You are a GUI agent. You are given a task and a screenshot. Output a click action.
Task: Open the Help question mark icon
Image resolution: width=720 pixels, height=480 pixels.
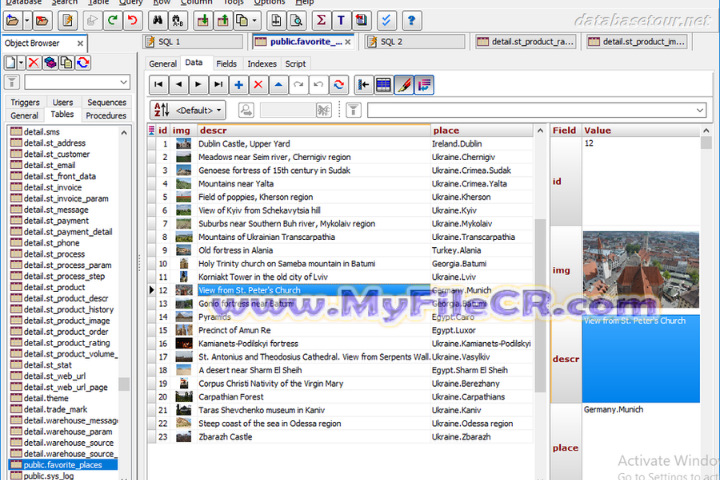point(411,21)
